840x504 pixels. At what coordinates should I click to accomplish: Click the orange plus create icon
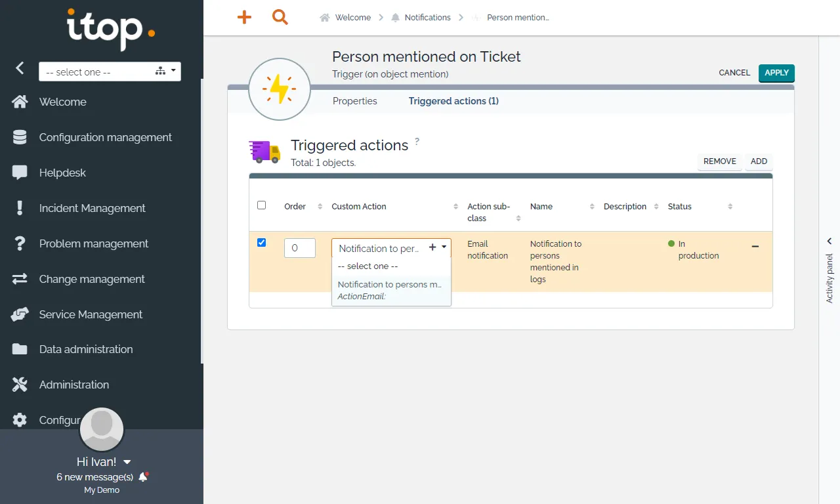(244, 18)
